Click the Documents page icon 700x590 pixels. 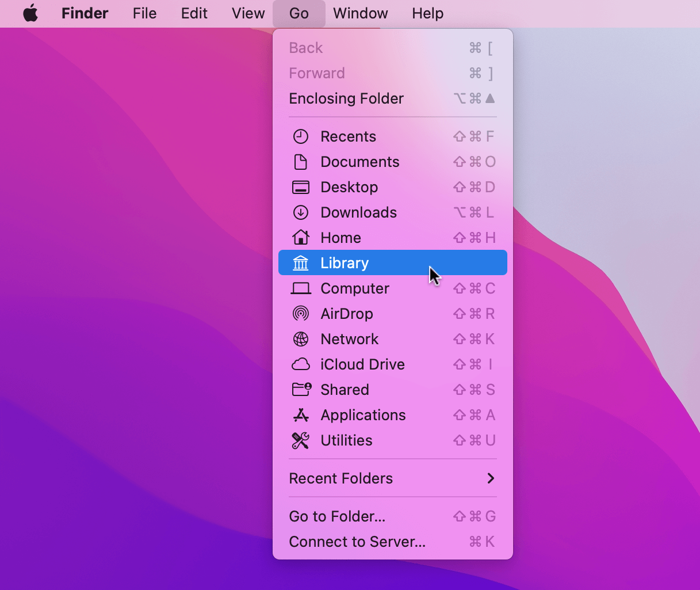(301, 162)
